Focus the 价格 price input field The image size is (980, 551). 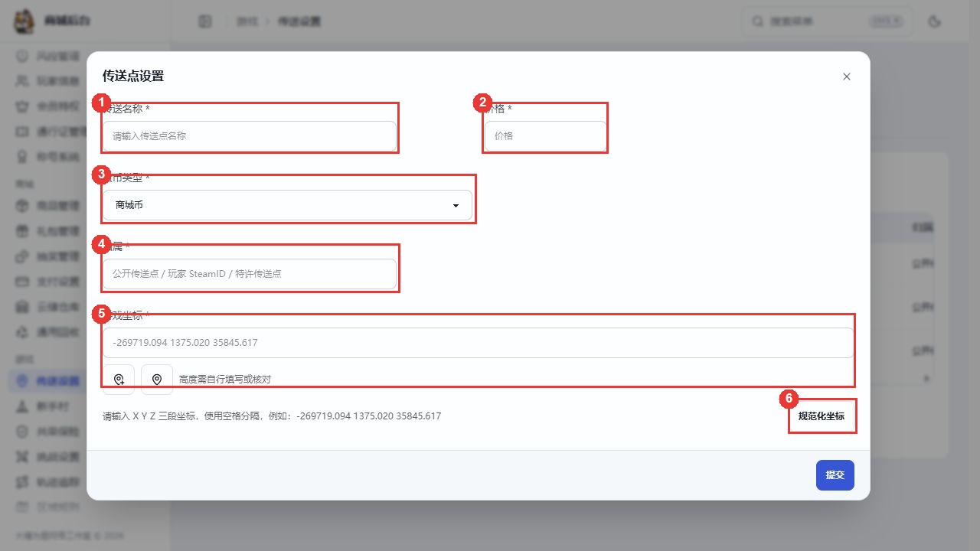545,136
